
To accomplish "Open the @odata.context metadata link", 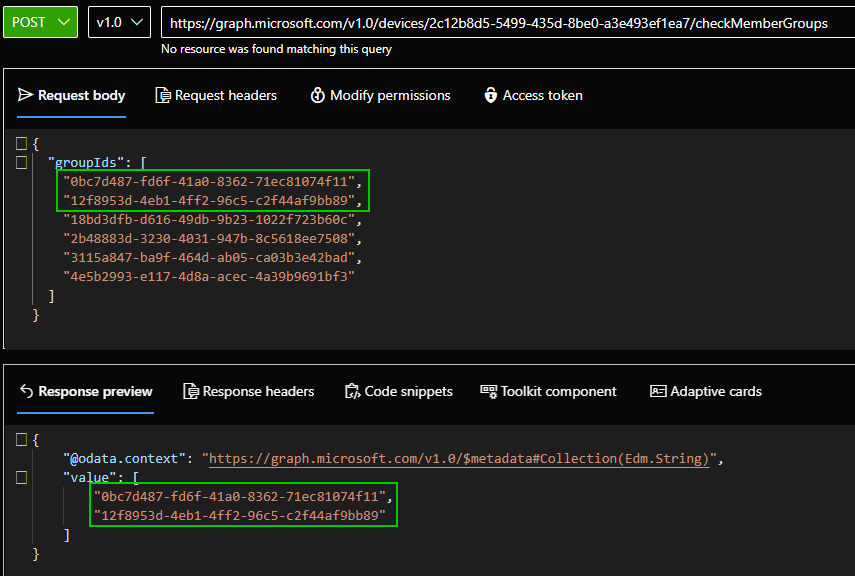I will pyautogui.click(x=459, y=459).
